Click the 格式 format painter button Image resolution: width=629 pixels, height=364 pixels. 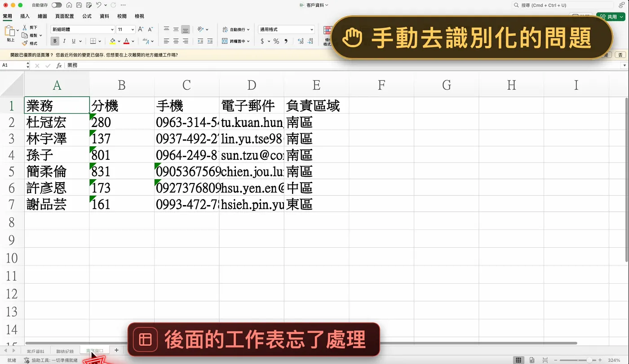click(30, 44)
